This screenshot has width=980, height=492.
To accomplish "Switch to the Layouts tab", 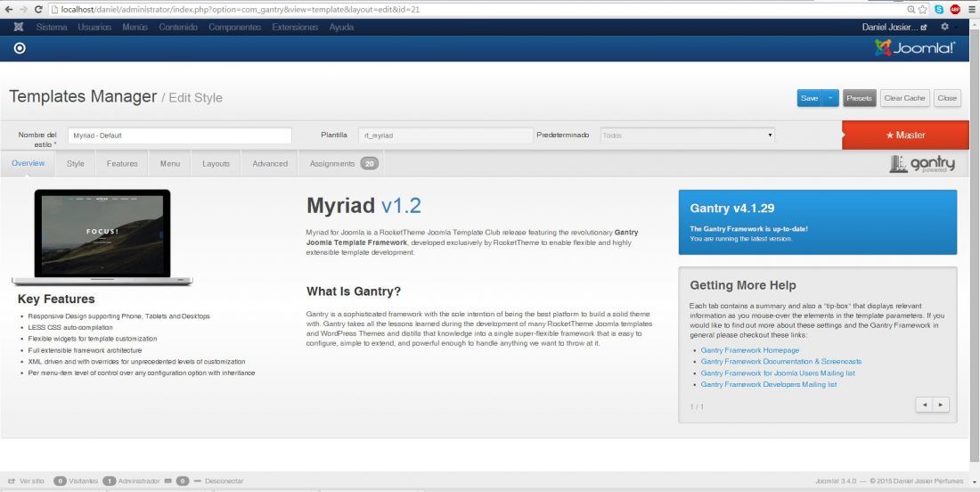I will 216,164.
